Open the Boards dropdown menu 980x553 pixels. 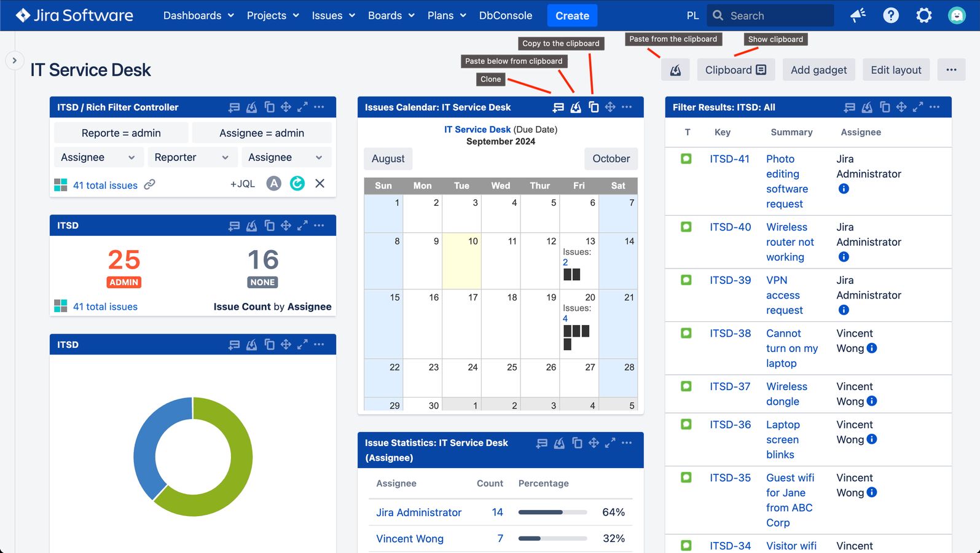391,15
